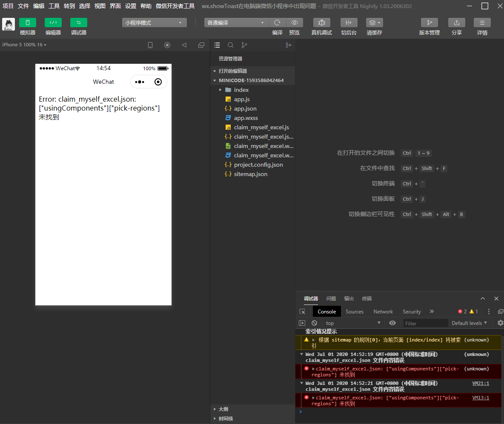
Task: Open the 文件 menu
Action: [x=23, y=6]
